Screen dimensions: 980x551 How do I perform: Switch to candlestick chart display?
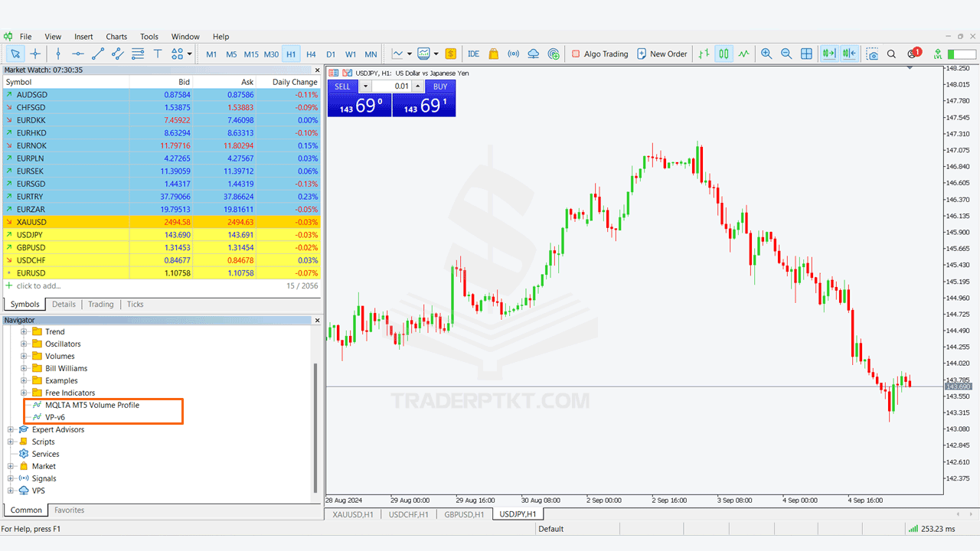point(724,54)
